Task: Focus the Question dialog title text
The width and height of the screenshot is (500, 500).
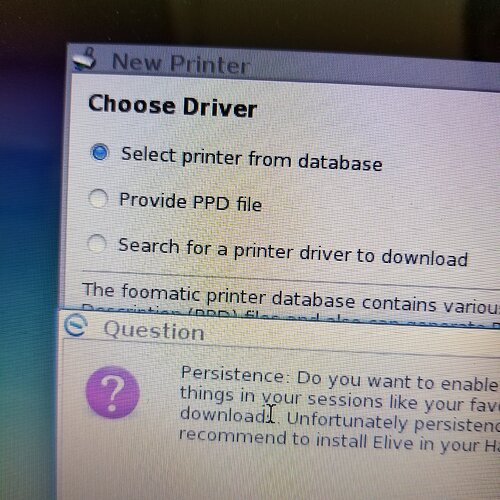Action: (154, 330)
